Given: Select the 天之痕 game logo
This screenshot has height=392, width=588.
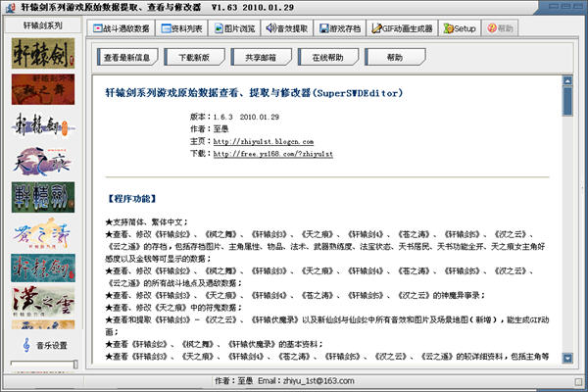Looking at the screenshot, I should [43, 162].
